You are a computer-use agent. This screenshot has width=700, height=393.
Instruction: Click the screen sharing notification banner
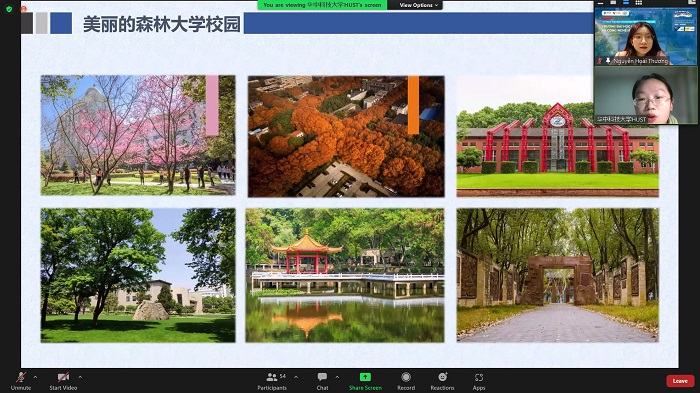pos(322,5)
